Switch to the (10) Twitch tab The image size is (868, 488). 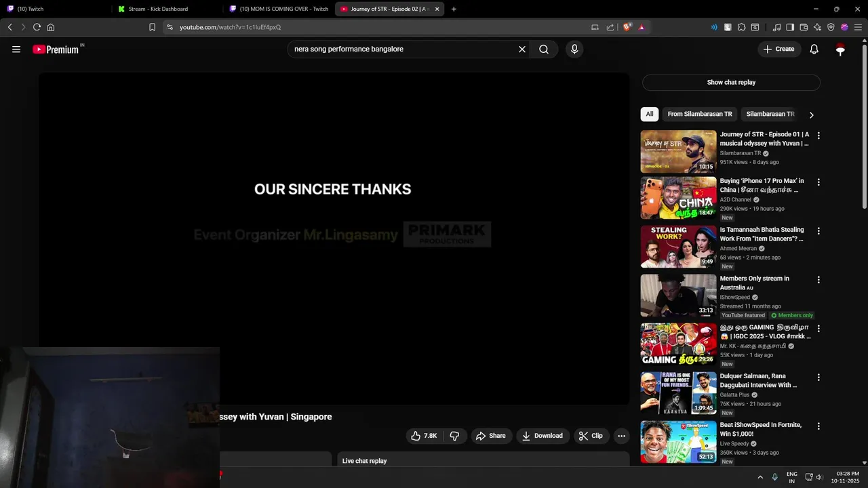pos(54,9)
